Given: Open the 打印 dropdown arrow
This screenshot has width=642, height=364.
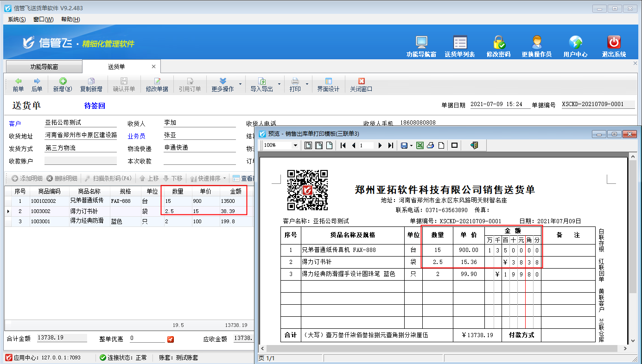Looking at the screenshot, I should point(307,84).
